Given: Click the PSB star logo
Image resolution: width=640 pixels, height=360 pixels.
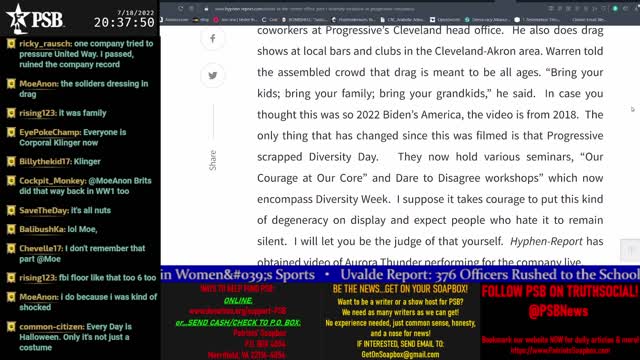Looking at the screenshot, I should (x=18, y=19).
